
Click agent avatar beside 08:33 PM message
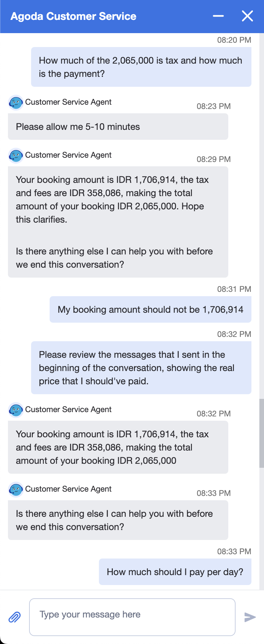coord(16,490)
